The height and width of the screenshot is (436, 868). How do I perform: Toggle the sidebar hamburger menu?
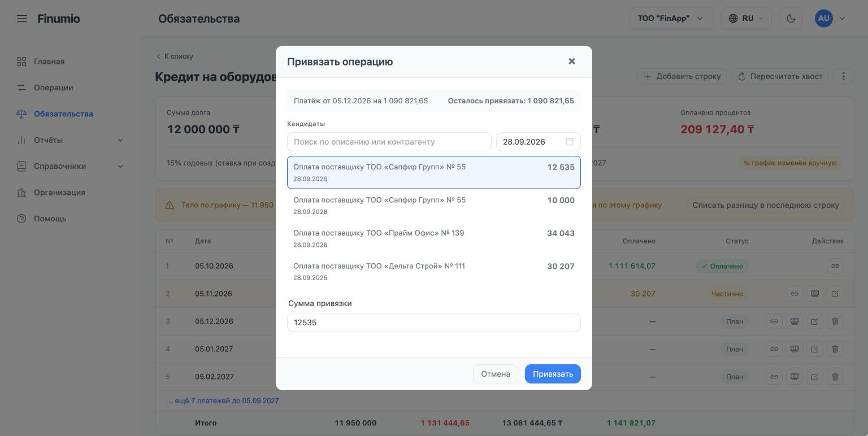coord(22,19)
